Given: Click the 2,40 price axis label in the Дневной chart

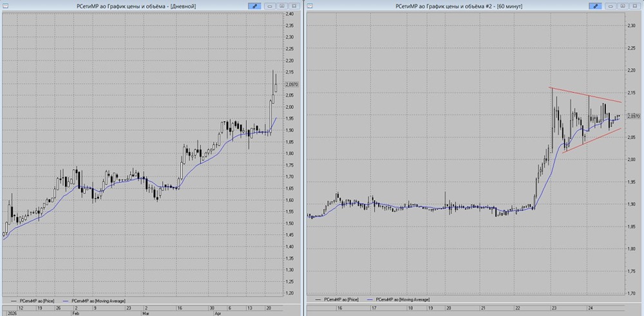Looking at the screenshot, I should click(291, 14).
